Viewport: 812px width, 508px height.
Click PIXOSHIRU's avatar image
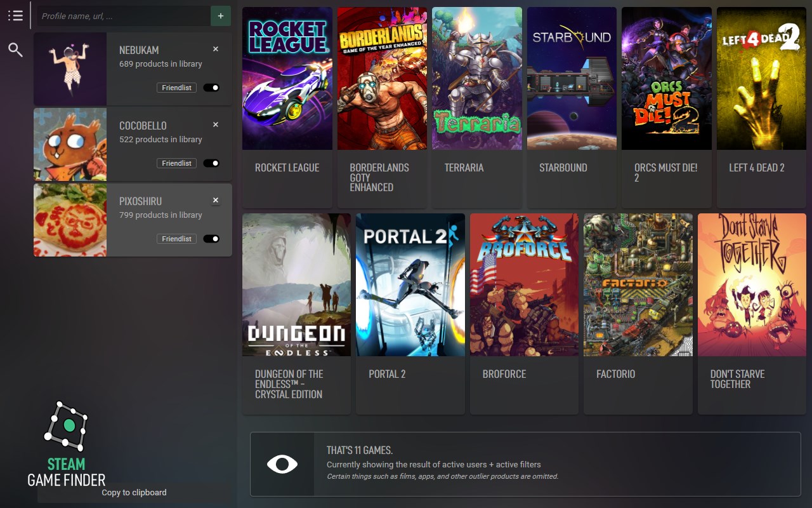point(70,220)
